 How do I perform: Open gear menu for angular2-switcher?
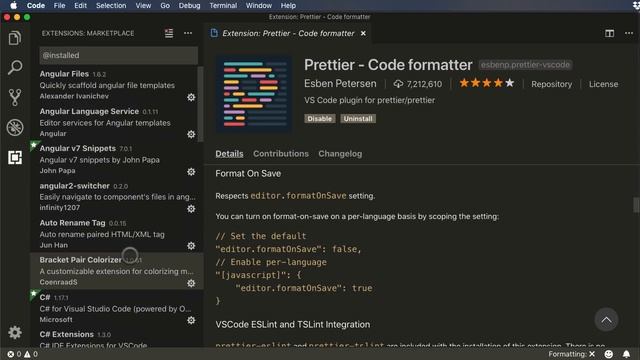pyautogui.click(x=191, y=209)
